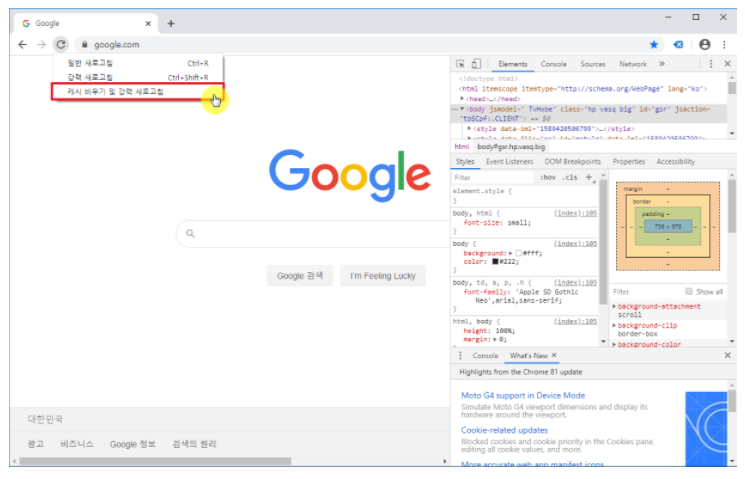Screen dimensions: 745x479
Task: Activate the inspect element picker icon
Action: (460, 64)
